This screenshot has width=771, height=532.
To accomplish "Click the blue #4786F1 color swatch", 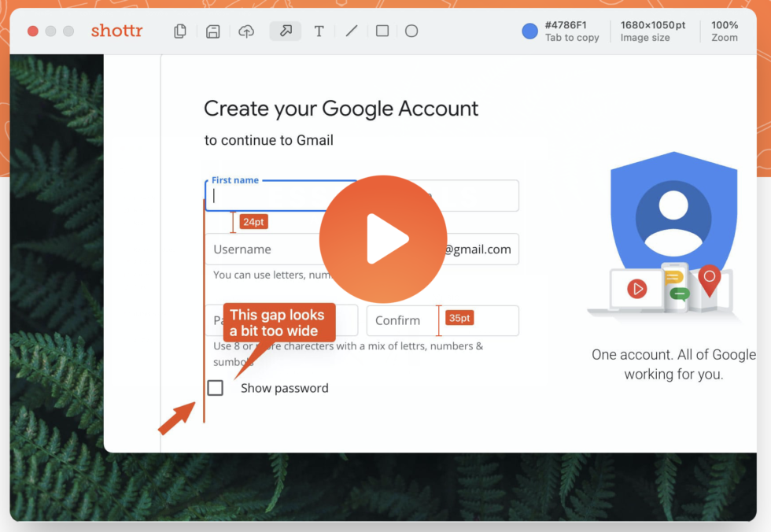I will coord(530,31).
